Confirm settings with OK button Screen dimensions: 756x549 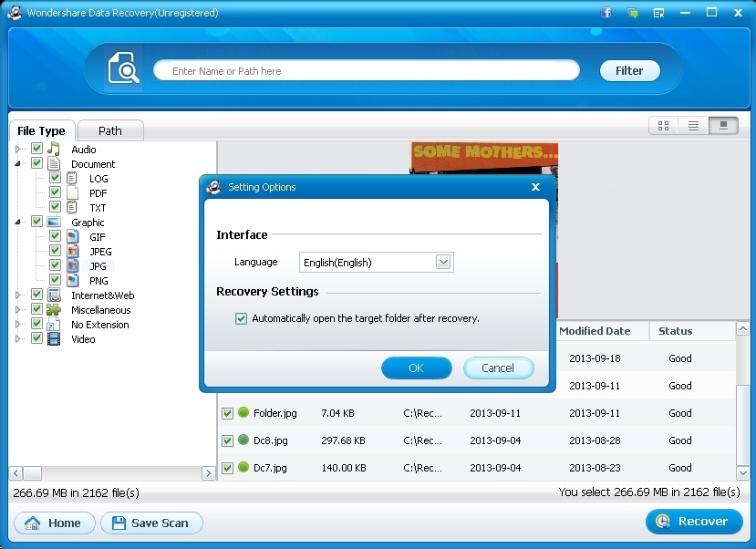pyautogui.click(x=416, y=368)
